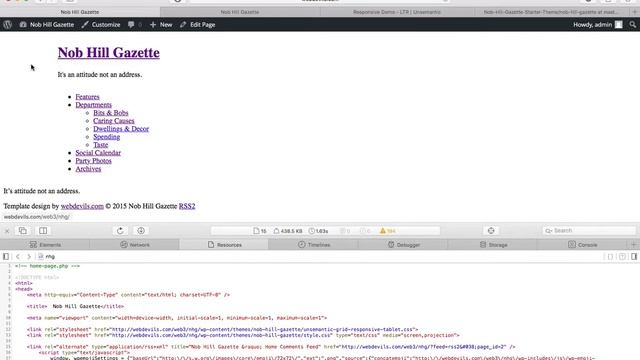Open the Features navigation link
This screenshot has height=360, width=640.
87,97
